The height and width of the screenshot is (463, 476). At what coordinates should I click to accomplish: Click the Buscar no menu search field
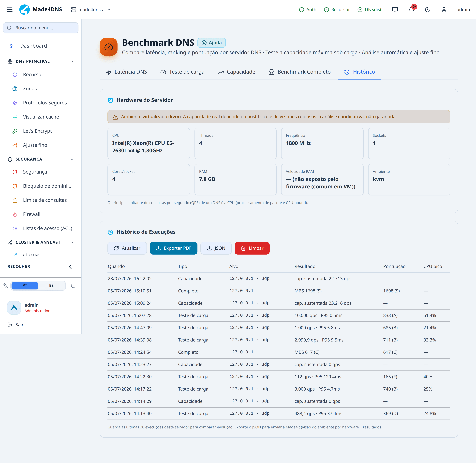pos(41,28)
